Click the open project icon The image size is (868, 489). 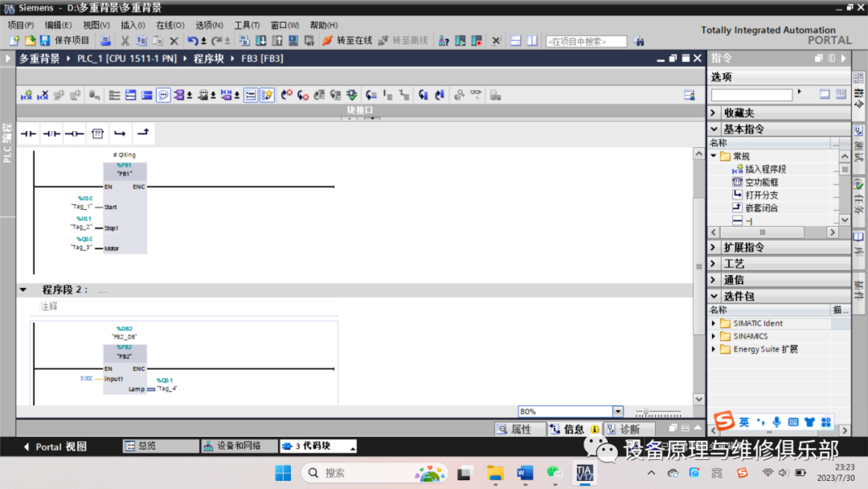point(30,40)
